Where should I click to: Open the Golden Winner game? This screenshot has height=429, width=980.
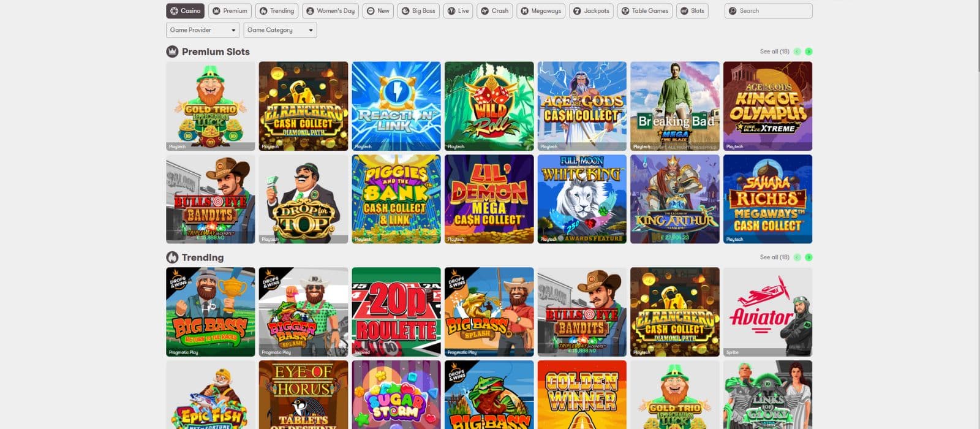(x=582, y=395)
